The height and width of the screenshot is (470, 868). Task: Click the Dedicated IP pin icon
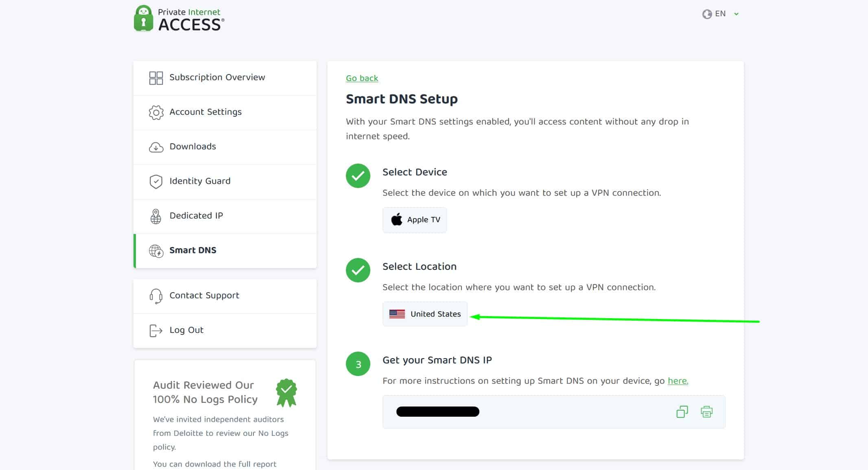pos(156,216)
